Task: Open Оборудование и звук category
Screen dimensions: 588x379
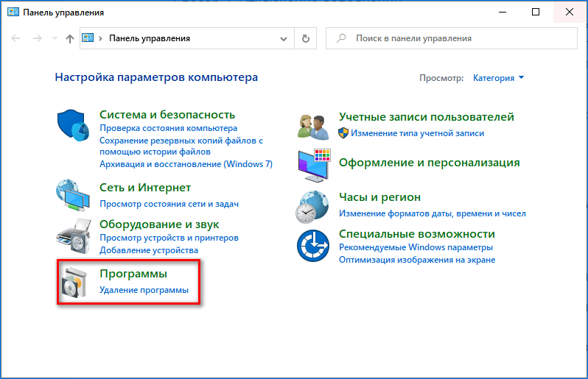Action: [159, 224]
